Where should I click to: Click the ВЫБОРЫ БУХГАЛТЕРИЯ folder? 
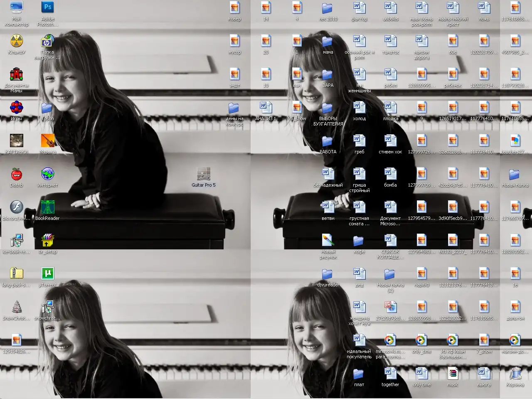click(328, 108)
